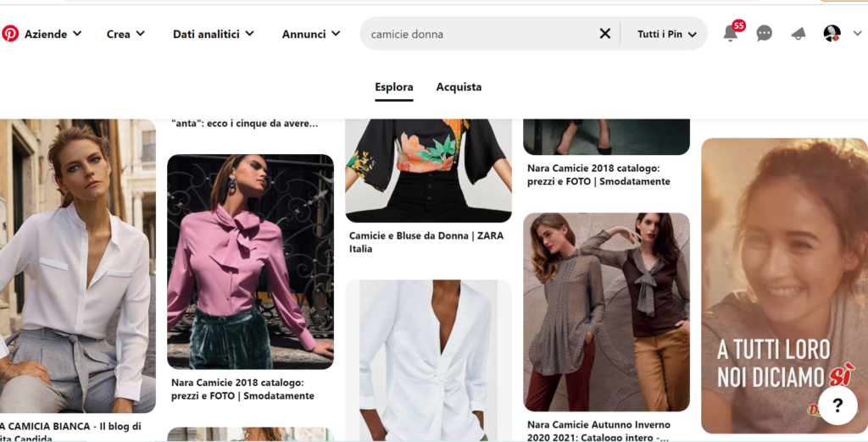Click the search field containing camicie donna

(x=479, y=34)
